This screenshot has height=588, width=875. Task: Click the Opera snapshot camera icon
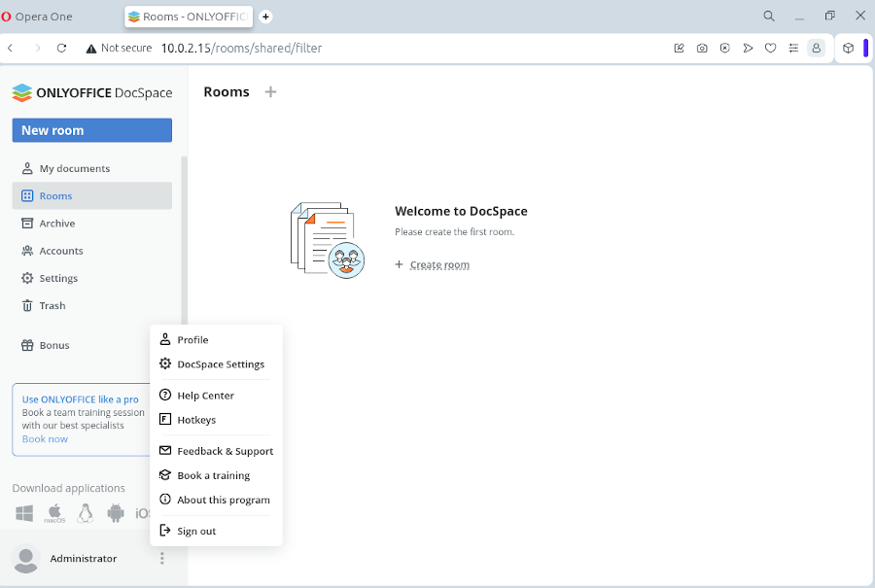coord(702,48)
